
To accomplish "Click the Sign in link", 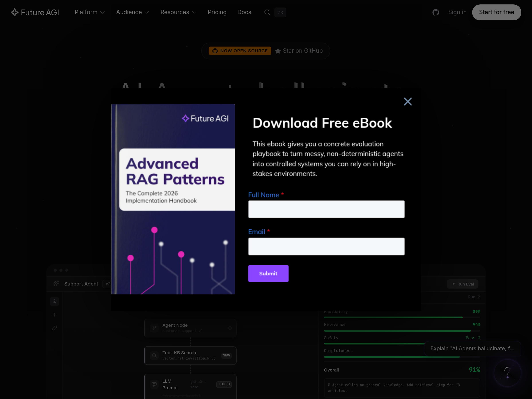I will [x=457, y=12].
